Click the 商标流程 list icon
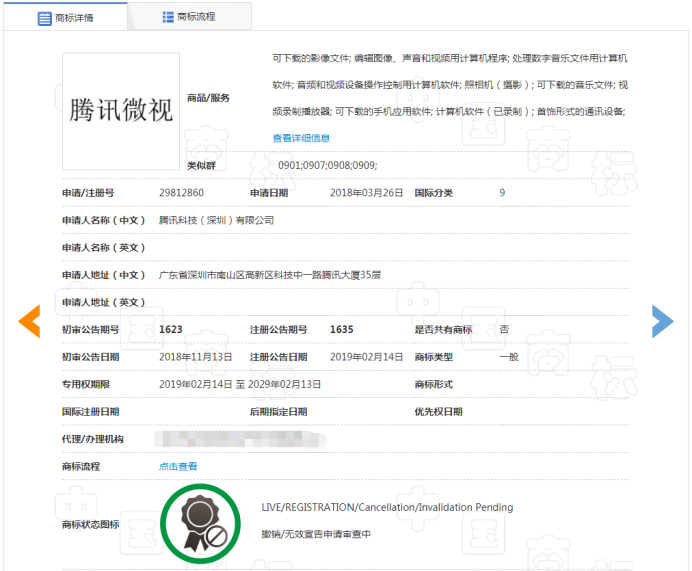Viewport: 692px width, 571px height. coord(168,17)
